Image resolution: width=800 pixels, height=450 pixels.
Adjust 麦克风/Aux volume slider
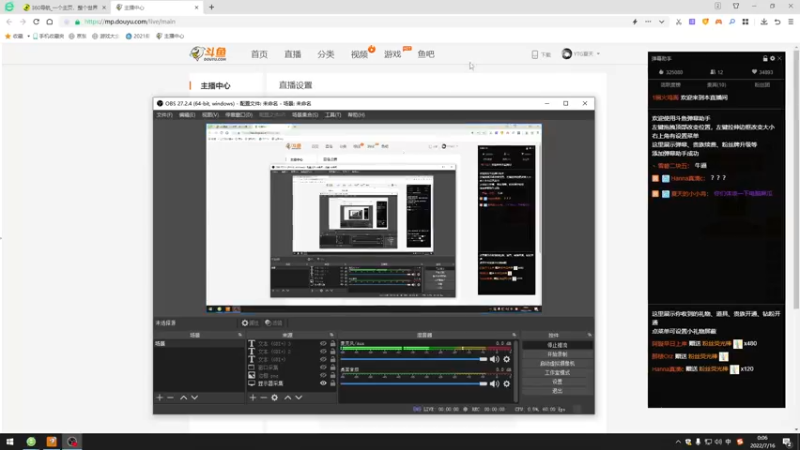[414, 359]
